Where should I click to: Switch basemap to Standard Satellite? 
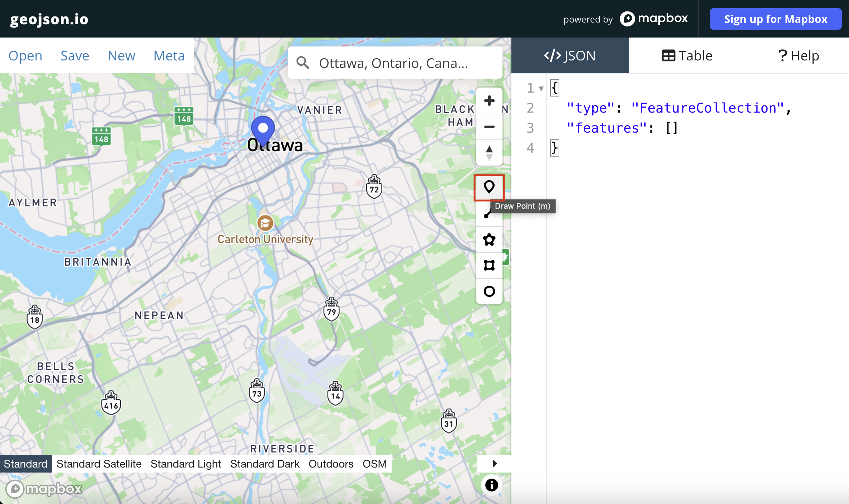pyautogui.click(x=99, y=464)
